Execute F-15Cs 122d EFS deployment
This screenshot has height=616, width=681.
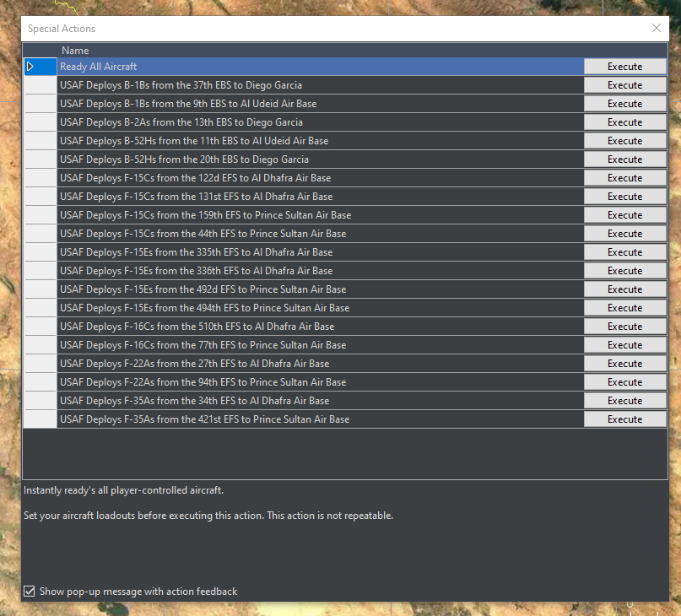[624, 178]
